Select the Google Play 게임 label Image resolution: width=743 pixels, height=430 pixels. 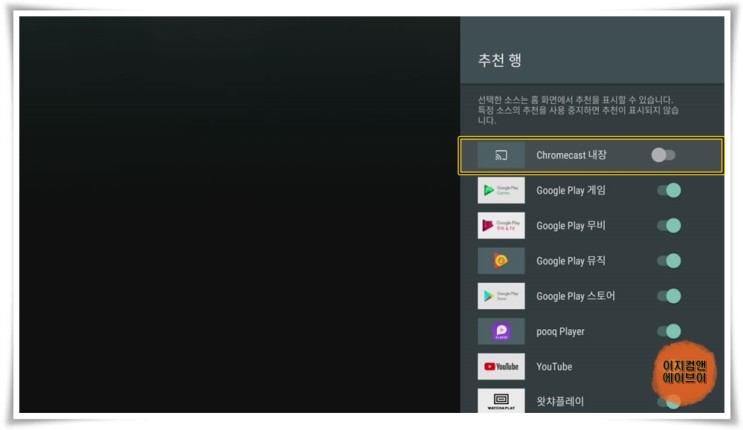click(571, 191)
